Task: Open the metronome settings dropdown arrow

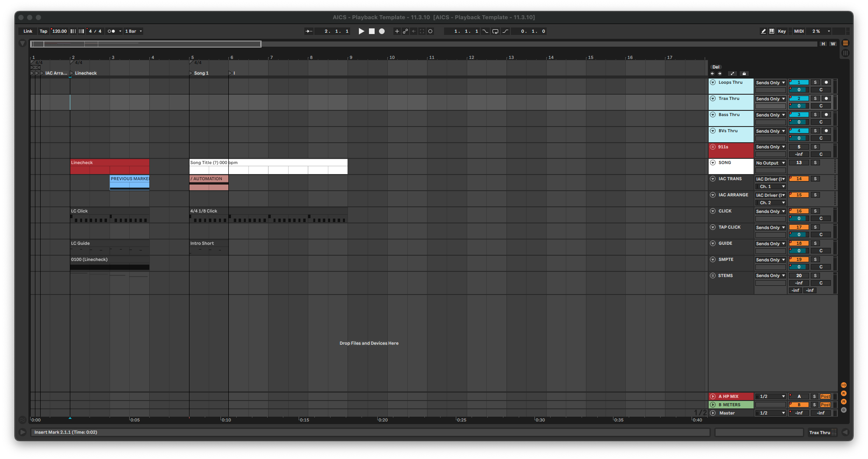Action: coord(120,31)
